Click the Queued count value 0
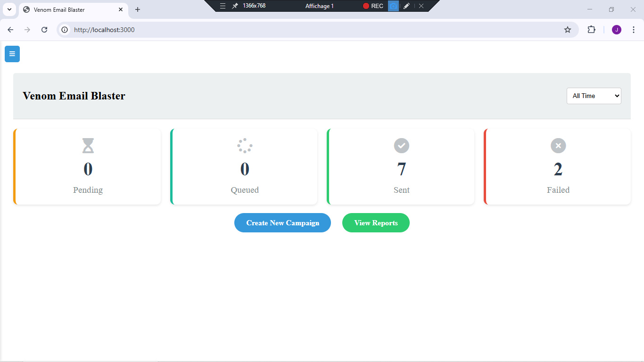The image size is (644, 362). coord(245,169)
